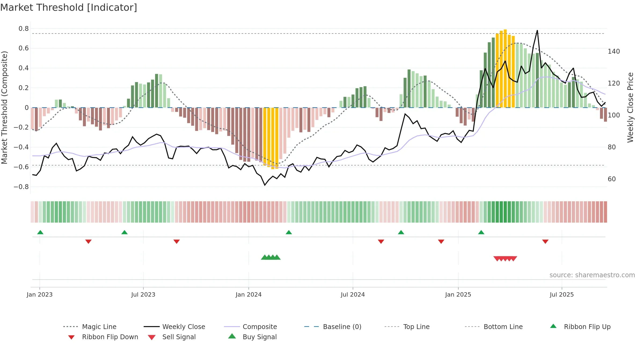Click the red ribbon segment at far right end
This screenshot has width=644, height=362.
click(x=605, y=212)
